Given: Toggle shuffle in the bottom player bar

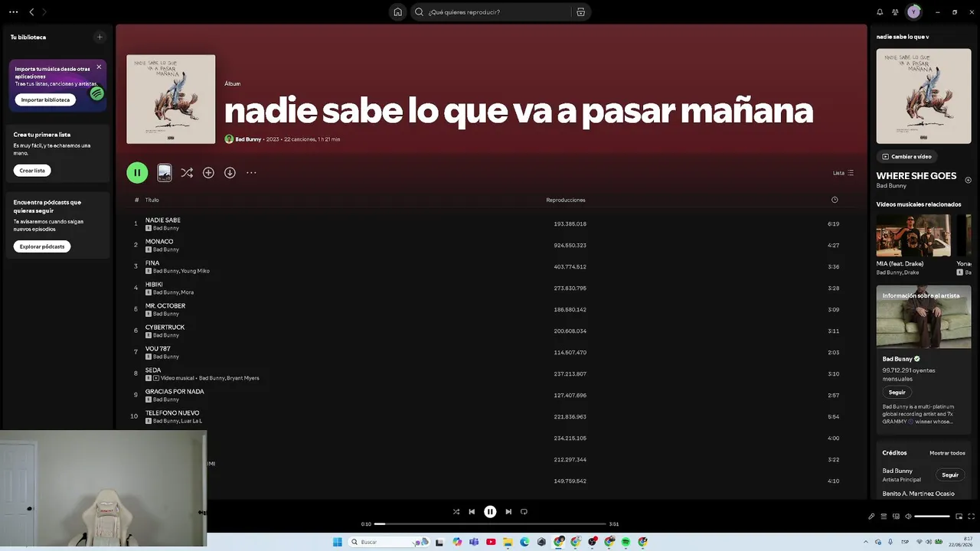Looking at the screenshot, I should coord(456,512).
